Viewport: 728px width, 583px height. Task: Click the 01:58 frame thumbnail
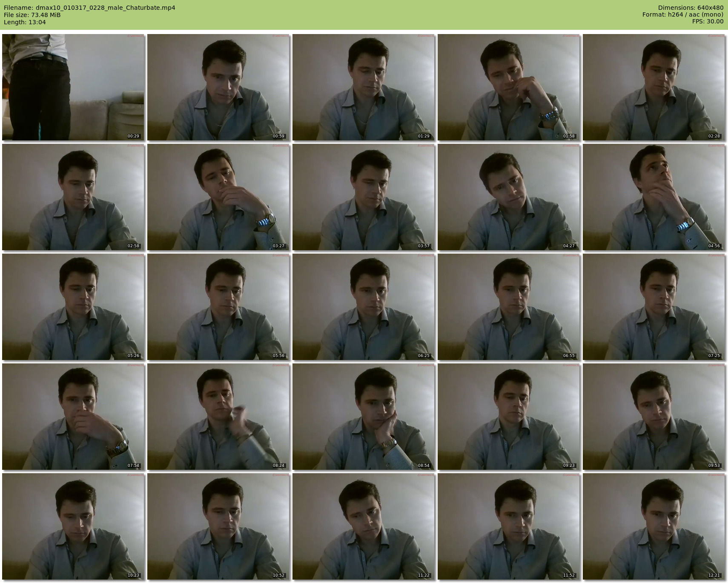click(x=508, y=87)
